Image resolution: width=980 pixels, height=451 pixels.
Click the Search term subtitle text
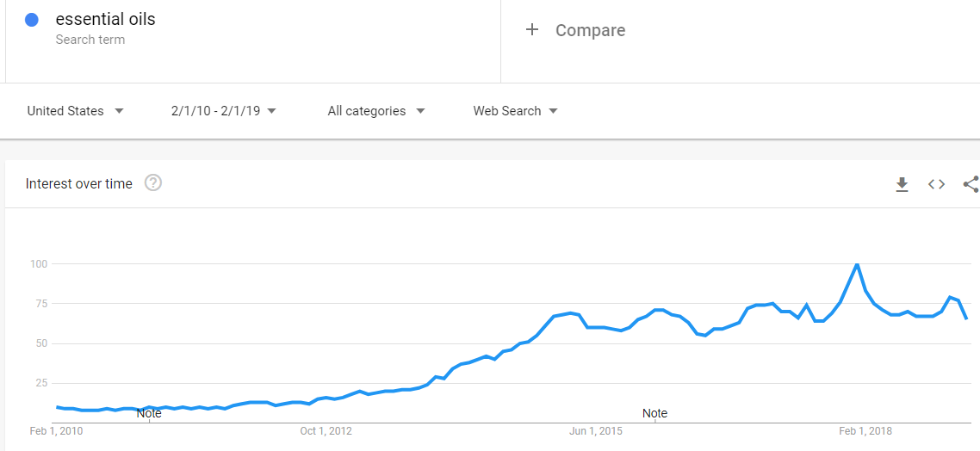90,40
